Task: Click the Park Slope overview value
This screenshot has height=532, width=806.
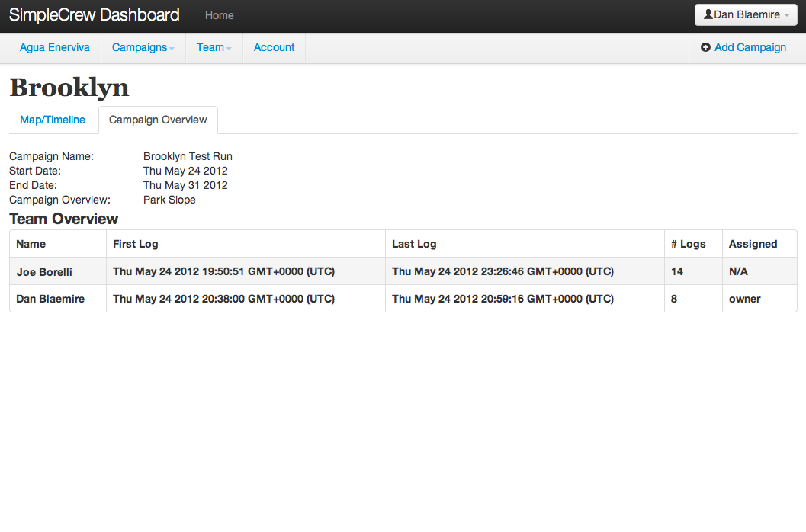Action: click(x=169, y=200)
